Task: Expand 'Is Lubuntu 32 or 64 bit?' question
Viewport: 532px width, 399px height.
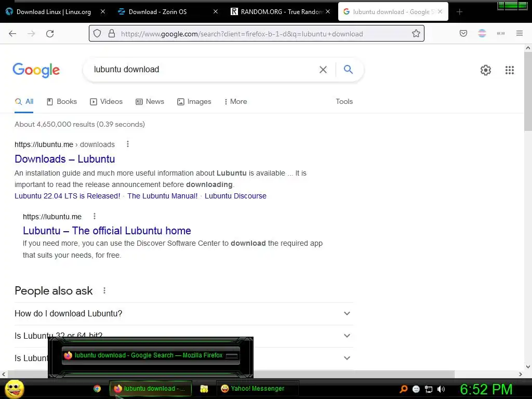Action: (183, 336)
